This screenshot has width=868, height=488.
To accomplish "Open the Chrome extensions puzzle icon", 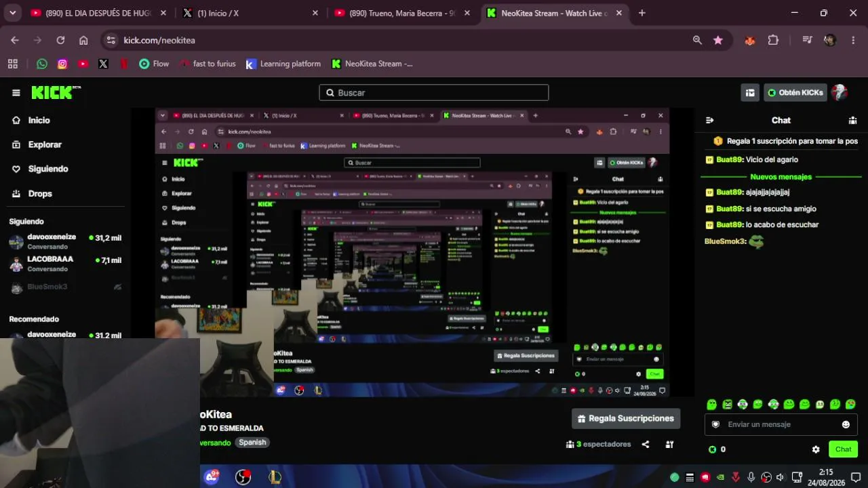I will pos(773,40).
